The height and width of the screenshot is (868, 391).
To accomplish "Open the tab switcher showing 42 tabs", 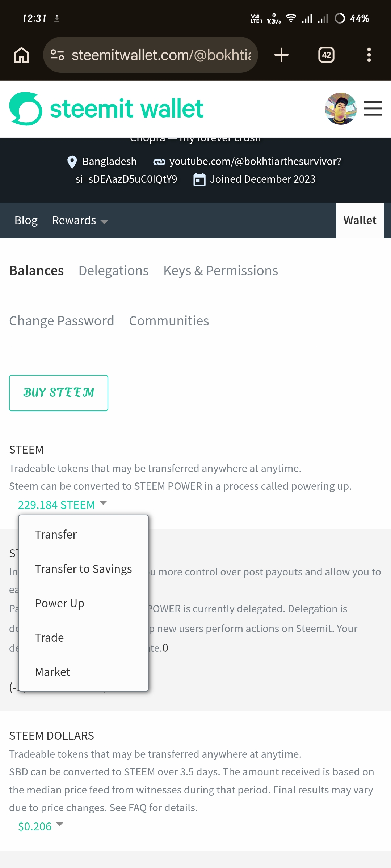I will pos(326,55).
